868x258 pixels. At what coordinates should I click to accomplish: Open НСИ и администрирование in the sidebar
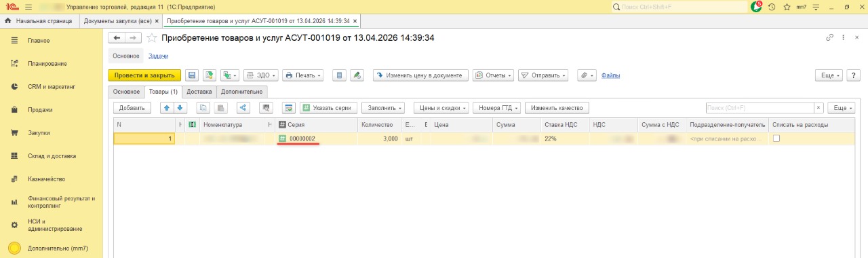click(52, 225)
